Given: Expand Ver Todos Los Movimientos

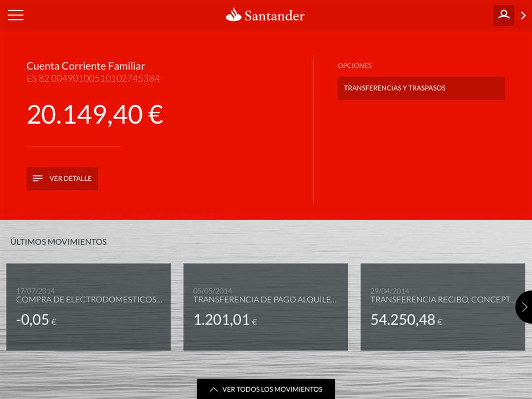Looking at the screenshot, I should click(266, 389).
